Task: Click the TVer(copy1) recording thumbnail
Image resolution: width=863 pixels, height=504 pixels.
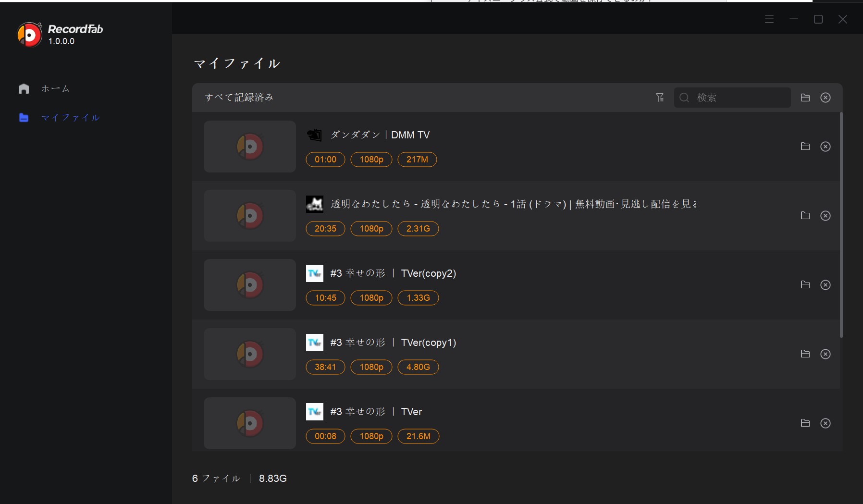Action: click(250, 354)
